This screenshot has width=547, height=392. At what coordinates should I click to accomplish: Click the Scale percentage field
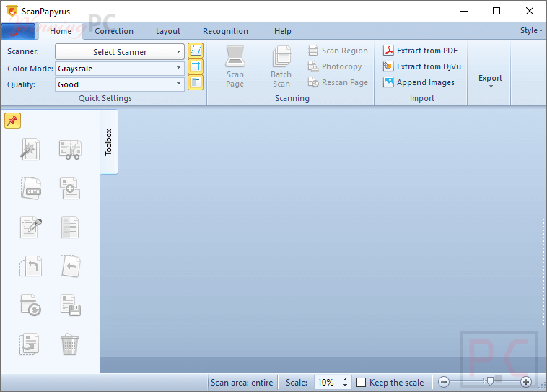[x=327, y=383]
